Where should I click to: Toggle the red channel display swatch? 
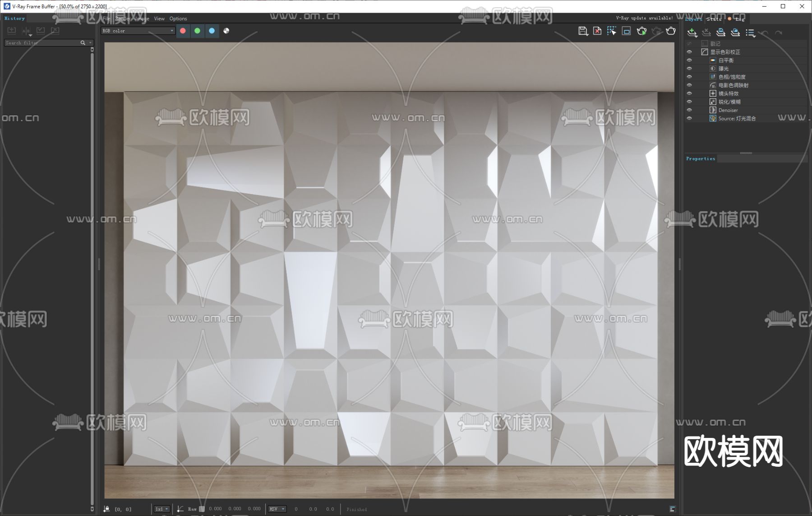coord(183,31)
